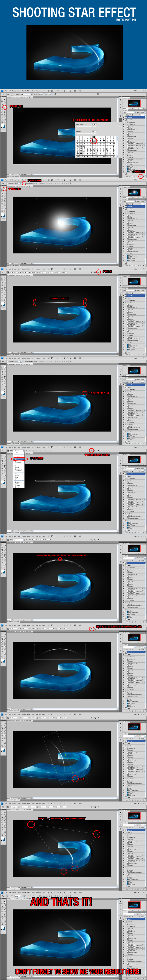Image resolution: width=147 pixels, height=980 pixels.
Task: Open the Filter menu in the Brush Tool step
Action: (x=28, y=91)
